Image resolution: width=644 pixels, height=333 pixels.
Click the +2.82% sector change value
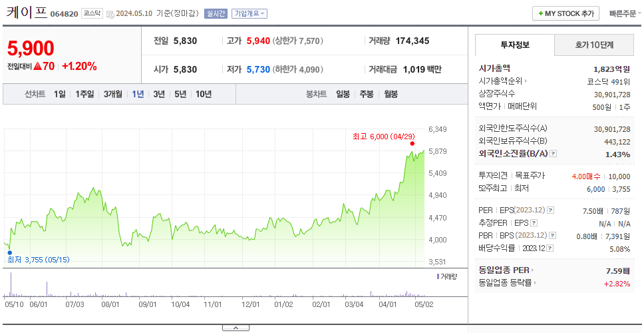617,283
